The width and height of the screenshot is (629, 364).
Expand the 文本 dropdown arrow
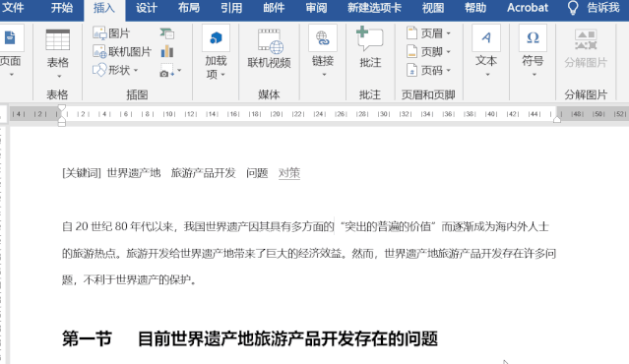click(x=487, y=75)
